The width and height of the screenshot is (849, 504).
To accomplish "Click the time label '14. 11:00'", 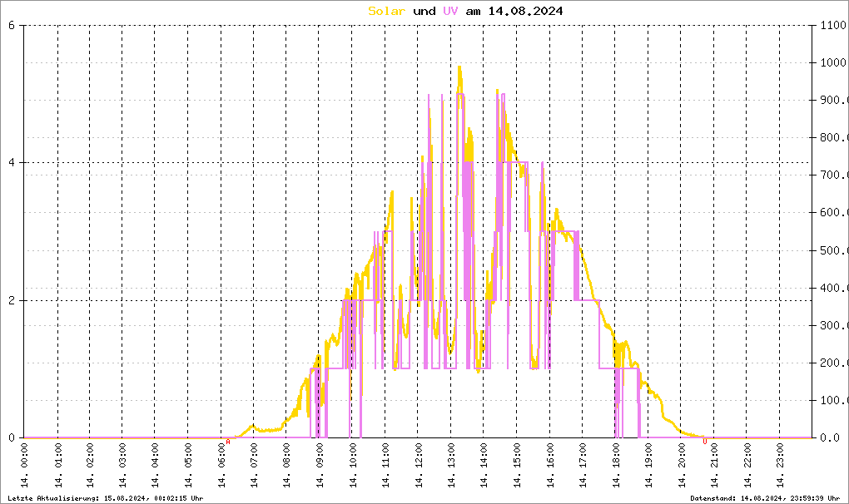I will pos(385,465).
